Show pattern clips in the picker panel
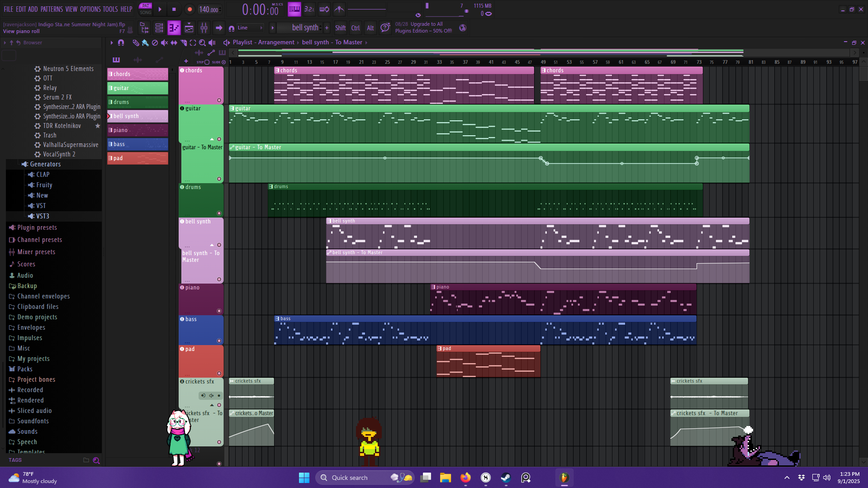Viewport: 868px width, 488px height. tap(116, 60)
